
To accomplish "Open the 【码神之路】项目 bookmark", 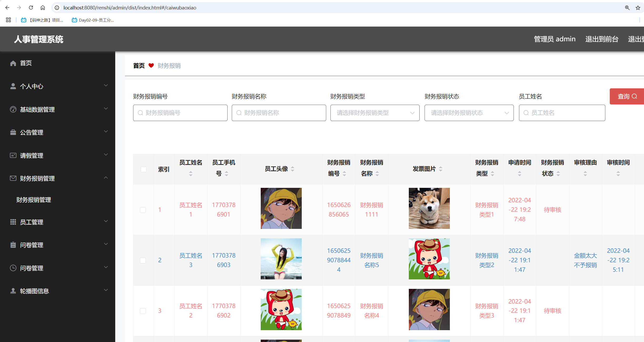I will pos(42,20).
